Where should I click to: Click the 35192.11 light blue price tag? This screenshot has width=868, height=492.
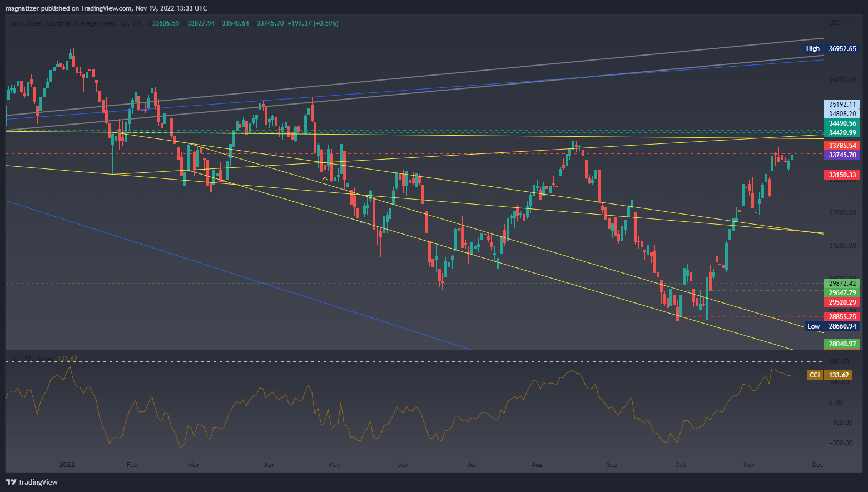842,105
